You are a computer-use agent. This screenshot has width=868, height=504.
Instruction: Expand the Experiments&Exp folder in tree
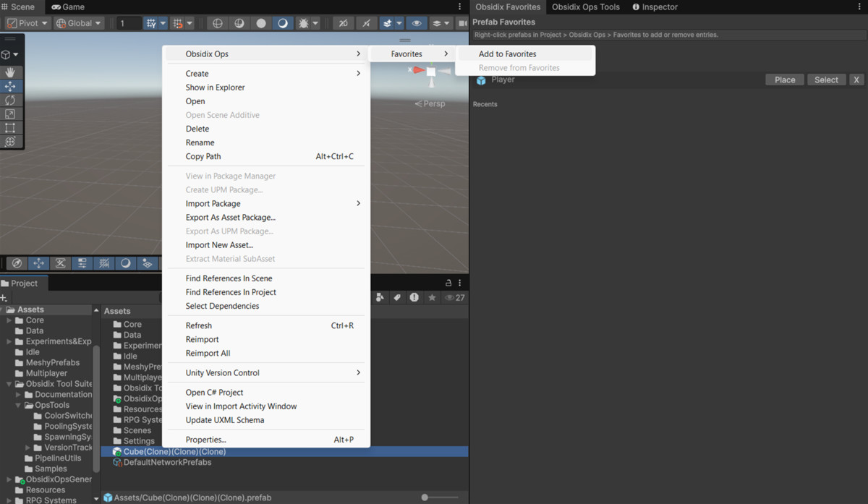pos(9,341)
